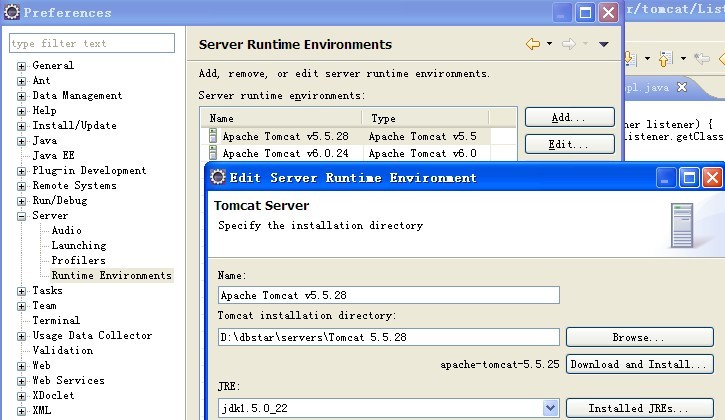Select Profilers under Server

[x=79, y=260]
